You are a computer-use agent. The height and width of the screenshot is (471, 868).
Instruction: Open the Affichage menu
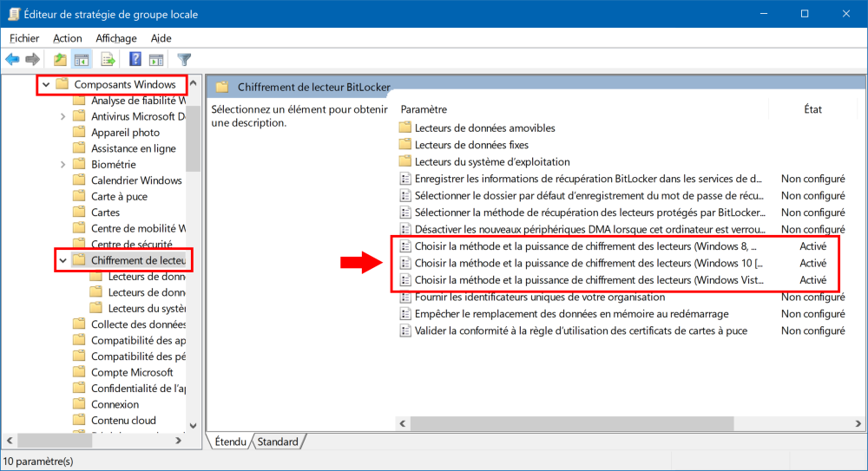pos(116,38)
